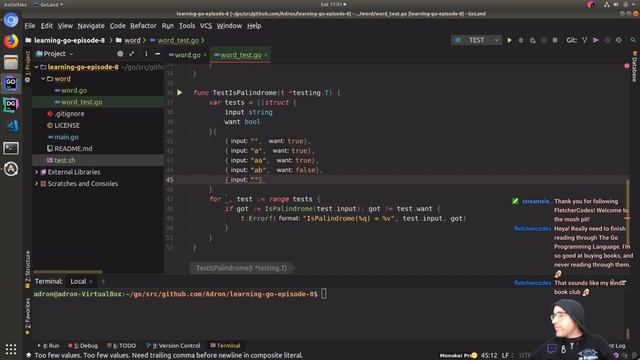Viewport: 640px width, 360px height.
Task: Click the Git push arrow icon
Action: pos(596,40)
